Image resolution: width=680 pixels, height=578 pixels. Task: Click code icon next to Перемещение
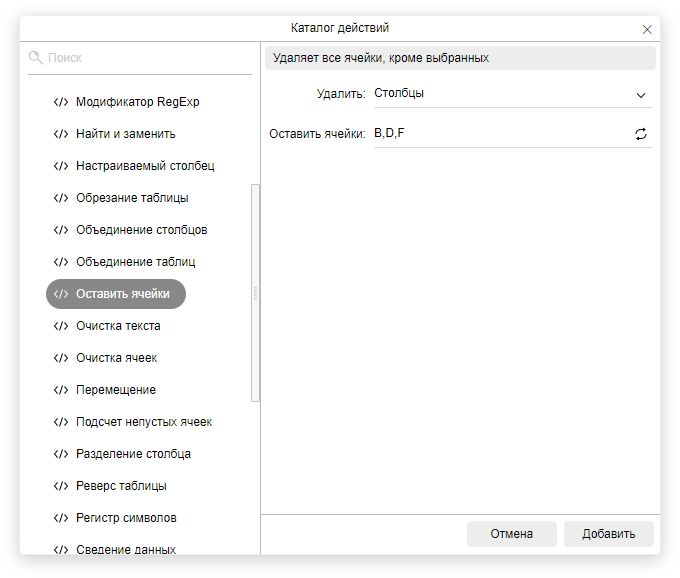pos(61,390)
